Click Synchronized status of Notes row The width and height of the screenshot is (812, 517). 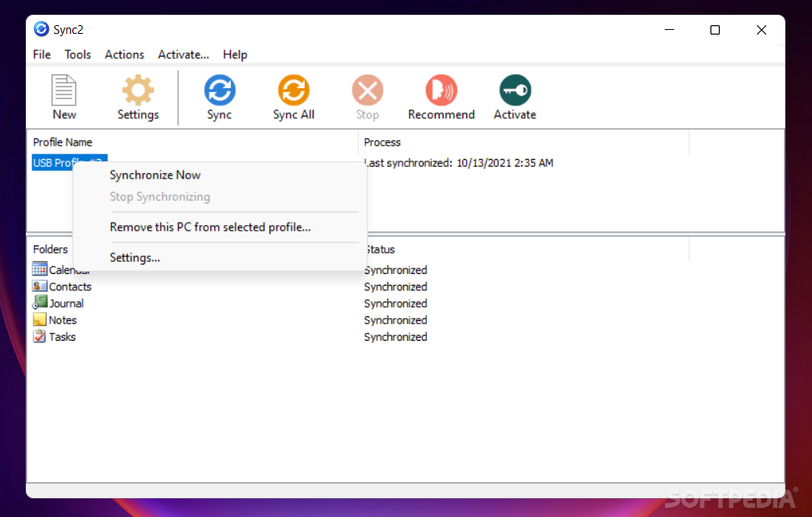(395, 320)
